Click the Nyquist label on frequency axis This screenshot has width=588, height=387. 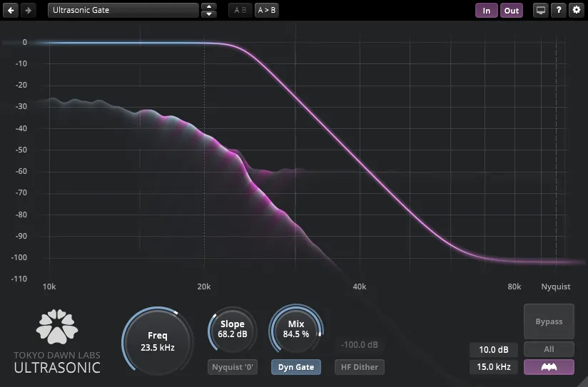pos(556,287)
